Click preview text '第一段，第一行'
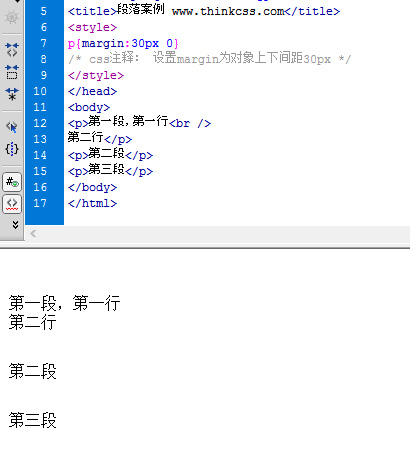Viewport: 410px width, 452px height. coord(64,303)
